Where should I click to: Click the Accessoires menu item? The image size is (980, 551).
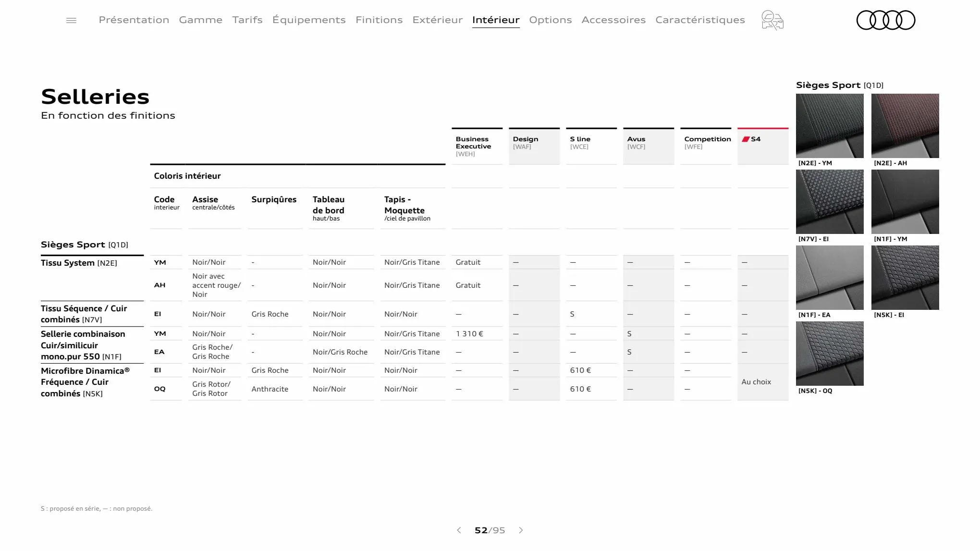(614, 20)
